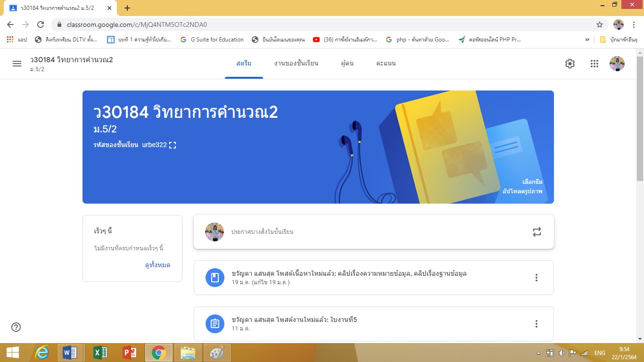This screenshot has width=644, height=362.
Task: Open the post about คลิปเรื่องความหมายข้อมูล
Action: point(373,278)
